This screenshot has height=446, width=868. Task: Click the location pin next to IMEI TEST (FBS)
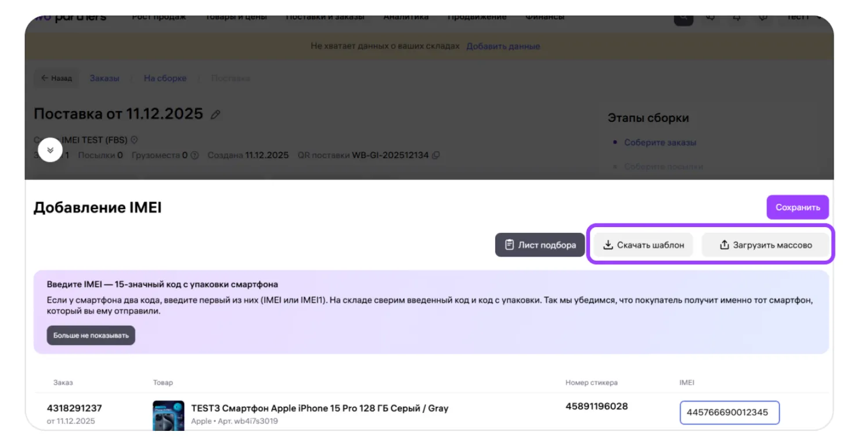tap(134, 140)
